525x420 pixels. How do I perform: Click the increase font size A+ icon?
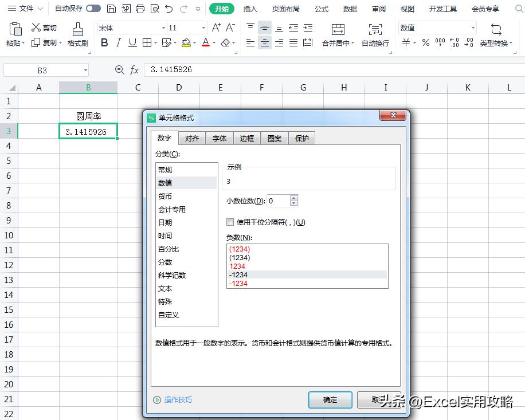pos(217,26)
